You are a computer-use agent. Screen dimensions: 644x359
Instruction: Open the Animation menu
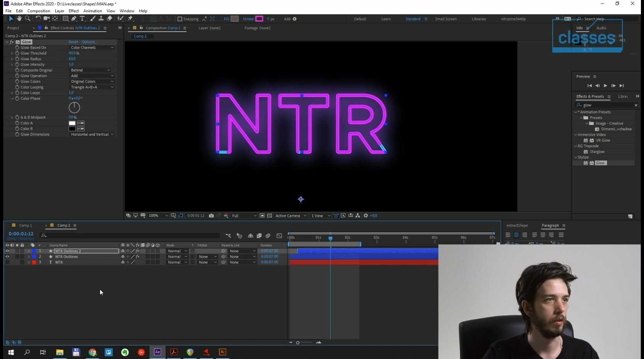pyautogui.click(x=93, y=11)
